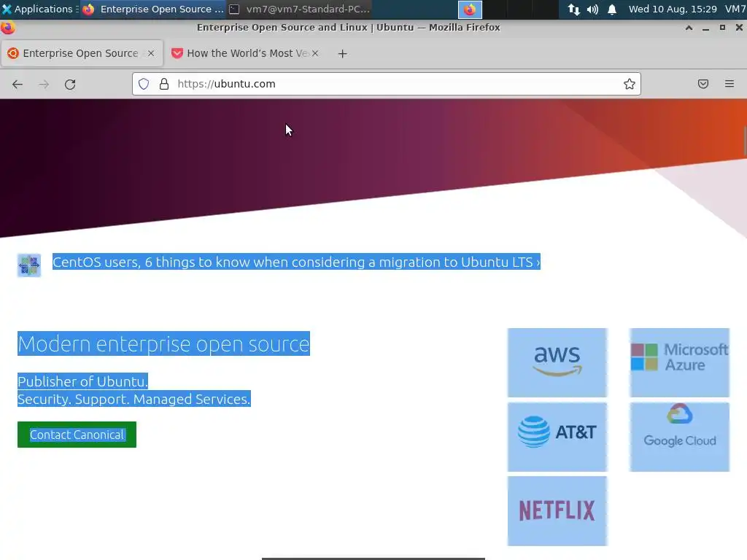Select Firefox Enterprise Open Source taskbar item
The width and height of the screenshot is (747, 560).
click(x=153, y=9)
